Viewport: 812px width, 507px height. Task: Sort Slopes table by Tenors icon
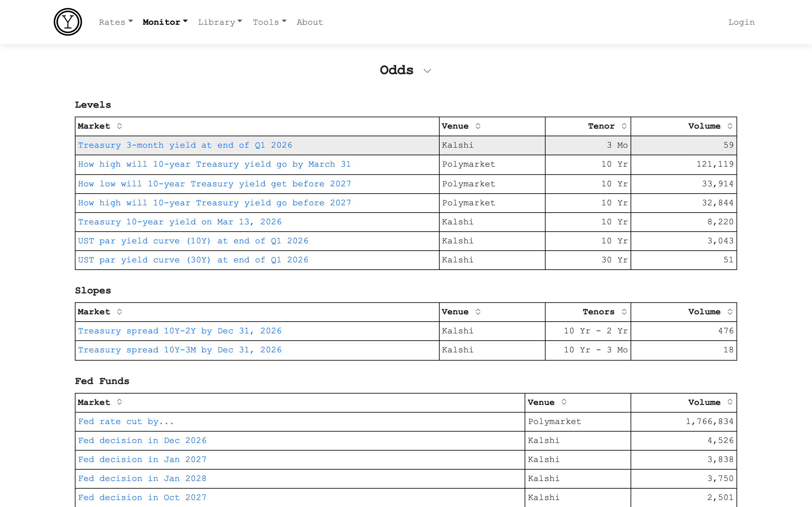point(624,312)
